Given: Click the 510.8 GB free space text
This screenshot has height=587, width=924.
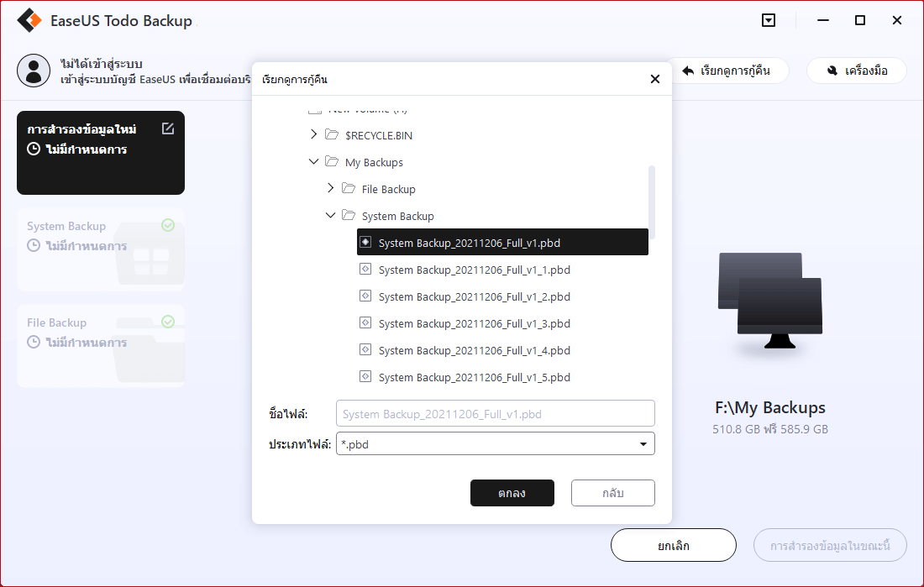Looking at the screenshot, I should click(769, 429).
